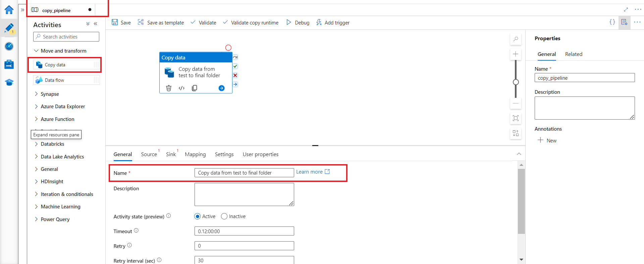
Task: Click the canvas zoom slider handle
Action: coord(516,82)
